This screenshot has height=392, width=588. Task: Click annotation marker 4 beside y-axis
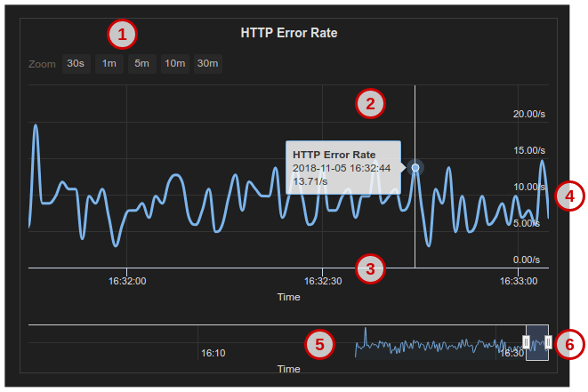(569, 195)
